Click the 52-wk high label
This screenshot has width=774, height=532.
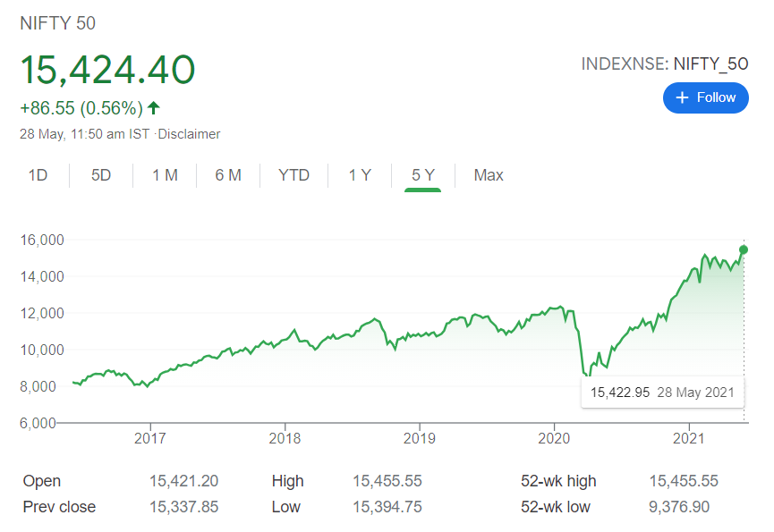click(x=558, y=481)
